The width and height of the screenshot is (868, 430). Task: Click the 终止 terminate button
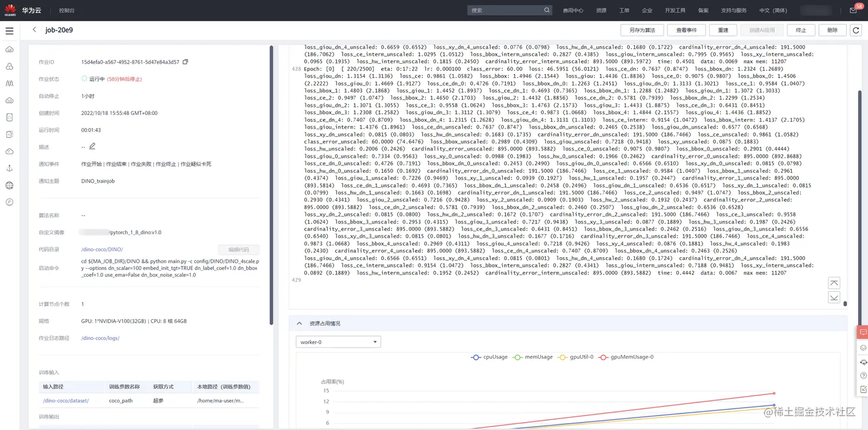tap(801, 30)
